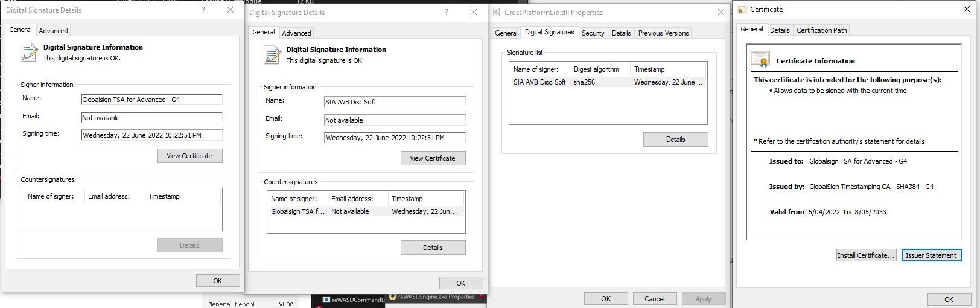This screenshot has width=980, height=308.
Task: Click signer name field Globalsign TSA for Advanced - G4
Action: pos(151,100)
